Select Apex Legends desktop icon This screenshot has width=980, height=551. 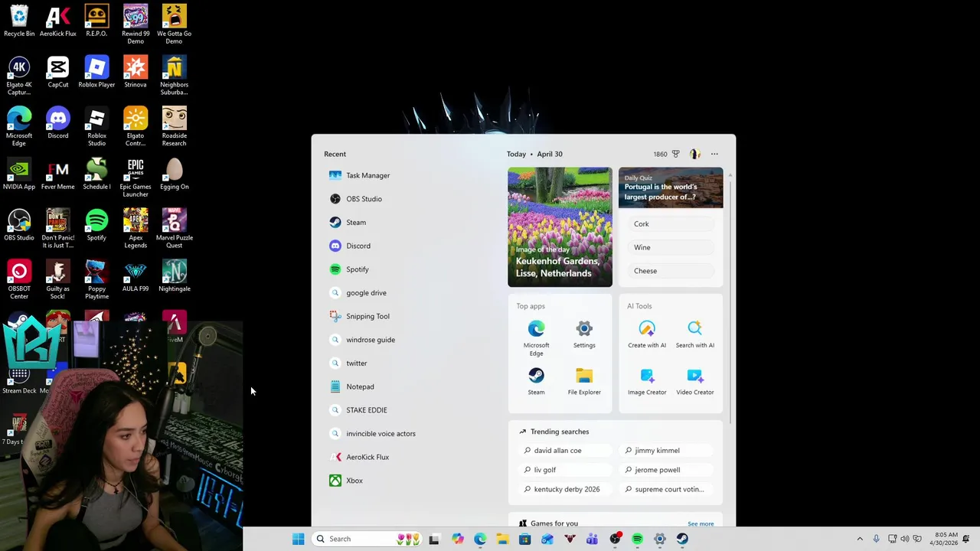coord(136,229)
